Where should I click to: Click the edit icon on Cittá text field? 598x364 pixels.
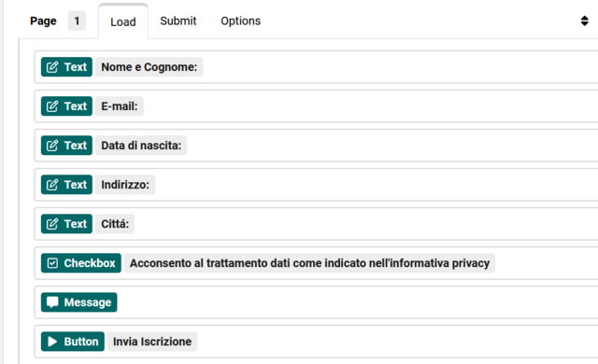[52, 224]
